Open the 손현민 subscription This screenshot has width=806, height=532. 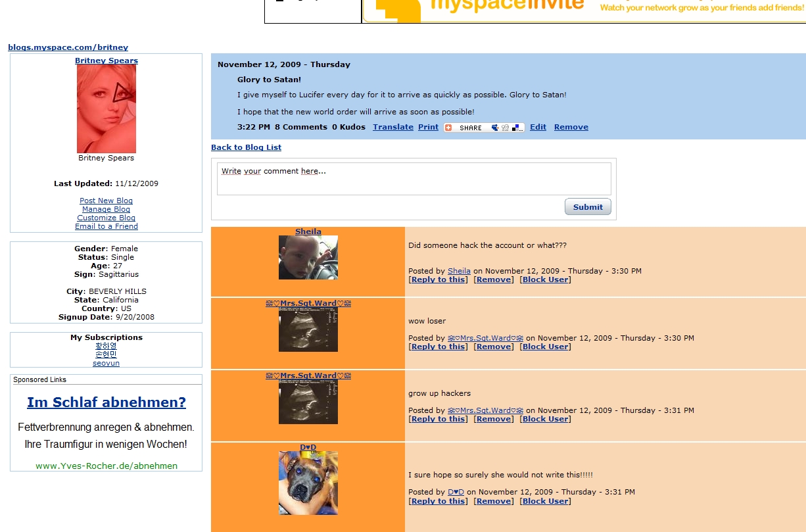pyautogui.click(x=107, y=354)
